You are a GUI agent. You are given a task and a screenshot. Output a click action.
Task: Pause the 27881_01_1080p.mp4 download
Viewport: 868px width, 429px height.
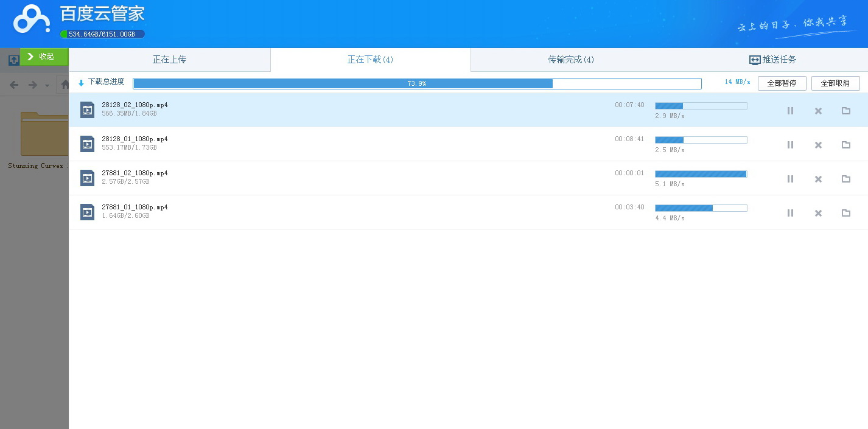point(790,213)
